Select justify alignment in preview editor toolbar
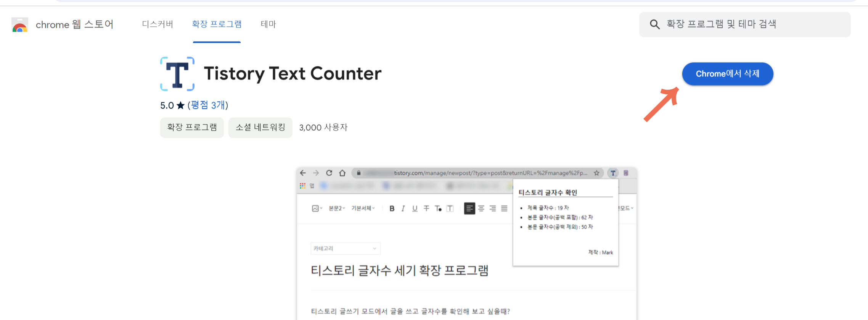868x320 pixels. (x=504, y=208)
